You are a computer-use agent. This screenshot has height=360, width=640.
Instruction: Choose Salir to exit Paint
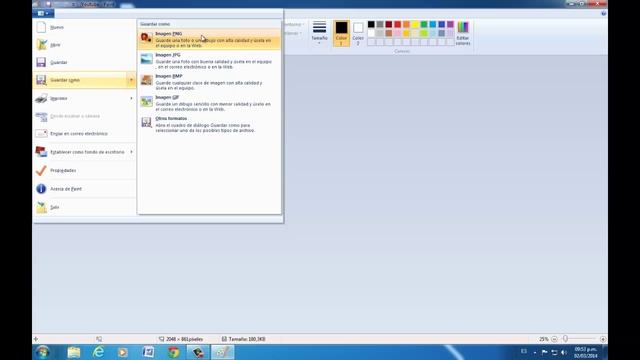(x=84, y=207)
